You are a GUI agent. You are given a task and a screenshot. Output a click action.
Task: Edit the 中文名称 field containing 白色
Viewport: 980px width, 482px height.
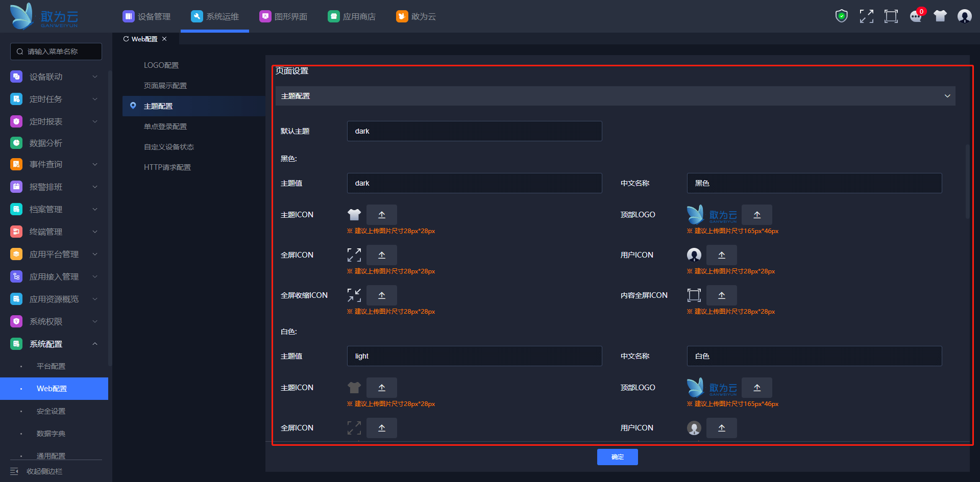click(x=815, y=356)
